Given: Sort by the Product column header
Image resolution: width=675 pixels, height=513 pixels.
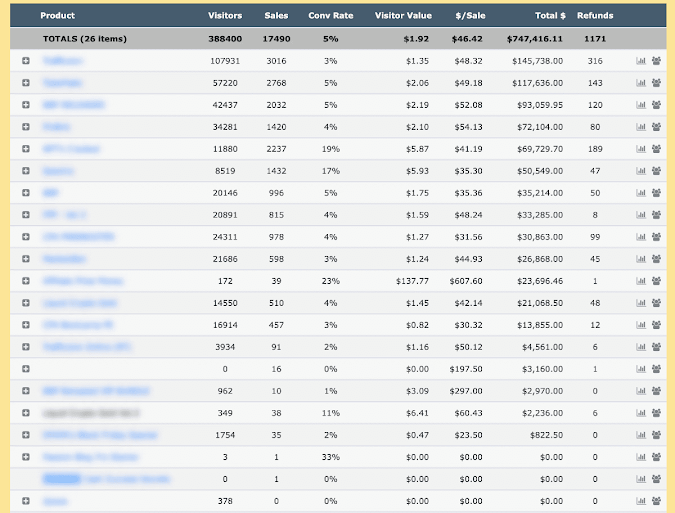Looking at the screenshot, I should coord(57,15).
